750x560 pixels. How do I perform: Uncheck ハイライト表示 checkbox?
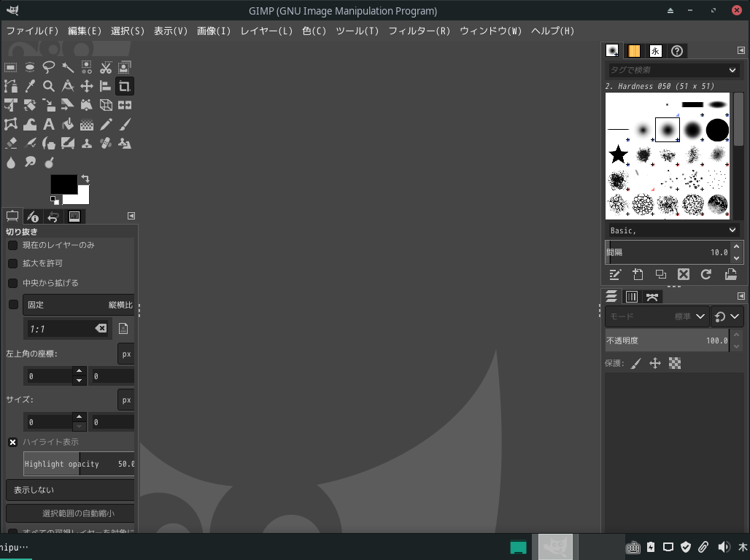(x=13, y=443)
